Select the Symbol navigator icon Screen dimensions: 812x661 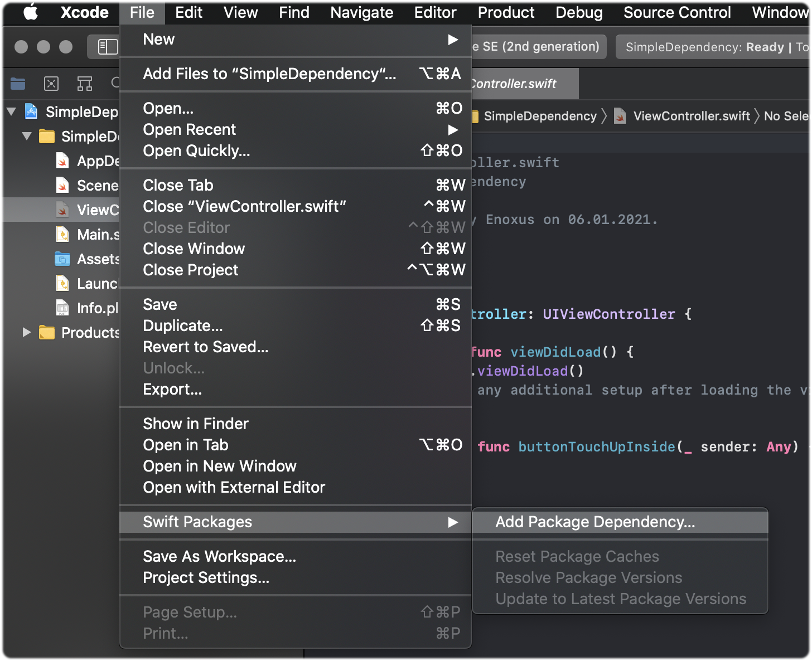[85, 84]
